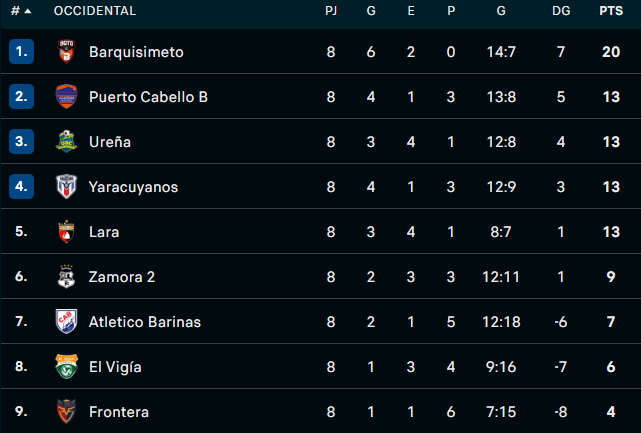Image resolution: width=641 pixels, height=433 pixels.
Task: Click the OCCIDENTAL group header
Action: (95, 11)
